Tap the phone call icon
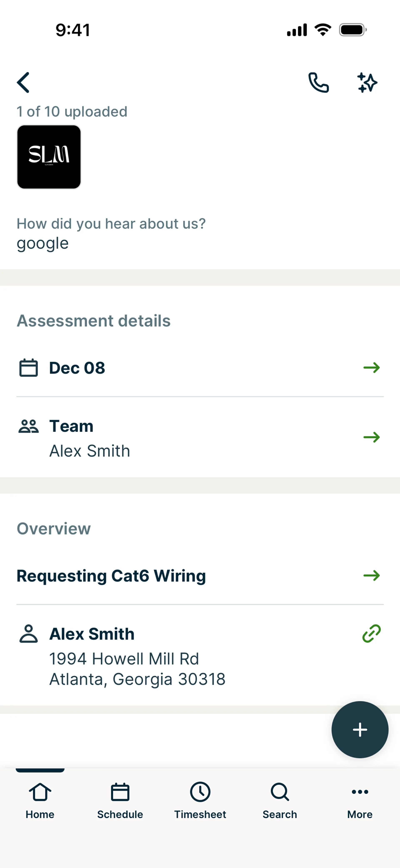The image size is (400, 868). [x=318, y=83]
